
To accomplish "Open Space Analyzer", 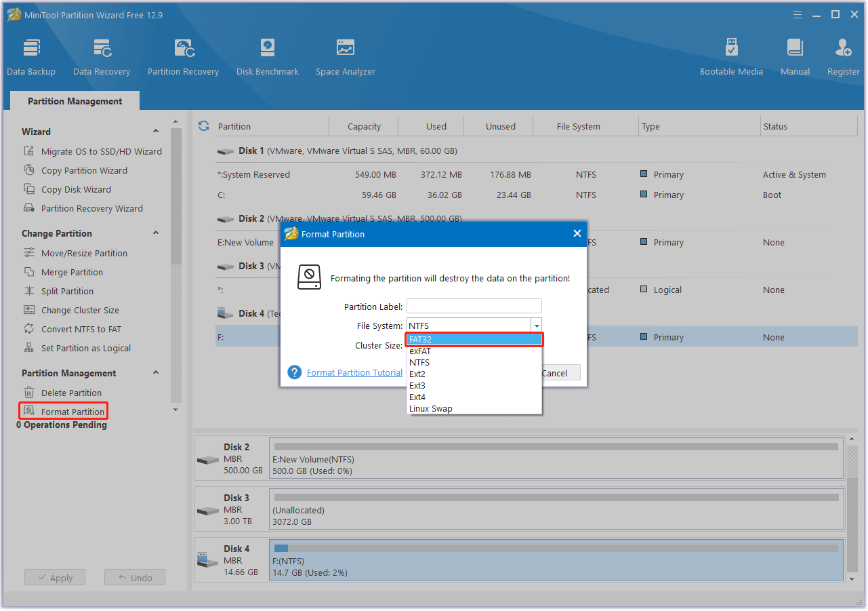I will point(346,57).
